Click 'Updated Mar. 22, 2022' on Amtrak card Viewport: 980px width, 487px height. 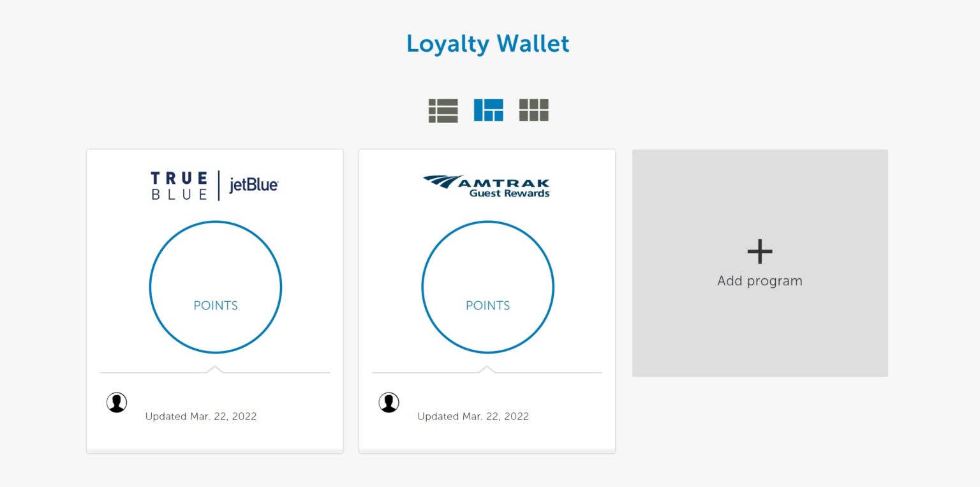click(x=473, y=416)
